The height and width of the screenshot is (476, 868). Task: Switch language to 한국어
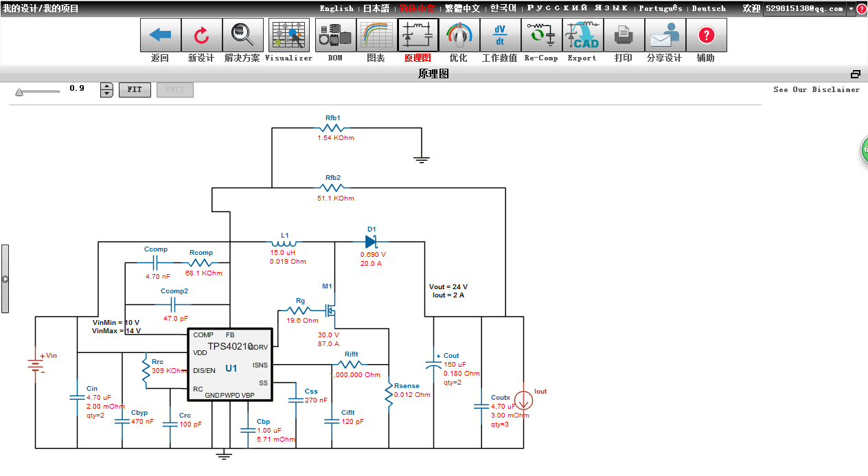pos(503,8)
